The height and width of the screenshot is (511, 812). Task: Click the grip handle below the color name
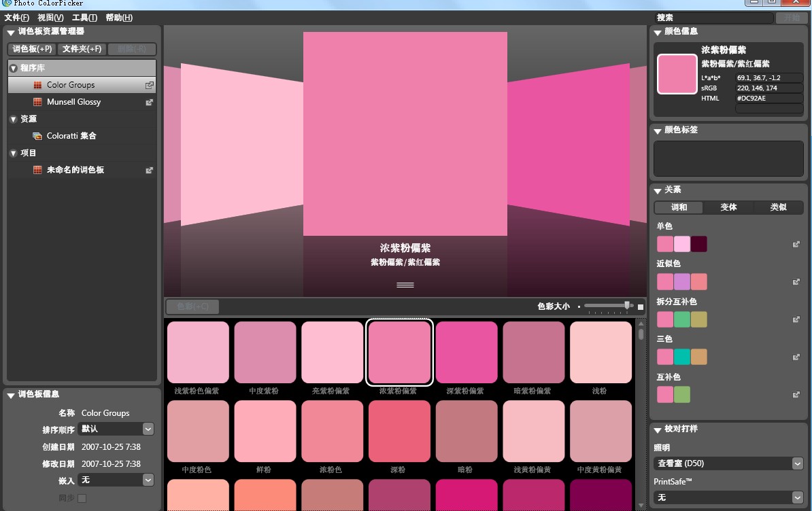click(x=405, y=285)
